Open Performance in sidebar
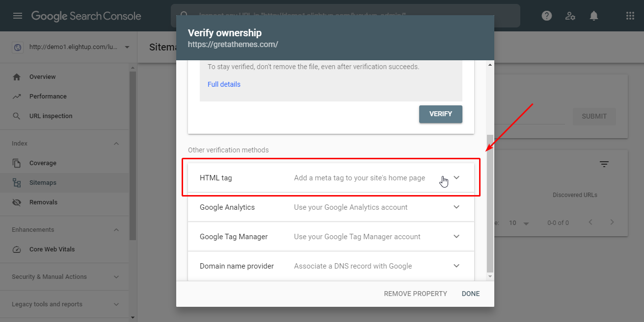 point(48,97)
